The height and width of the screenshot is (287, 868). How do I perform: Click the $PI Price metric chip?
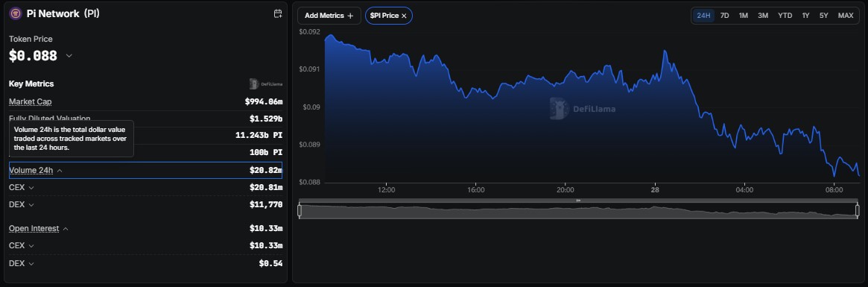pos(389,16)
